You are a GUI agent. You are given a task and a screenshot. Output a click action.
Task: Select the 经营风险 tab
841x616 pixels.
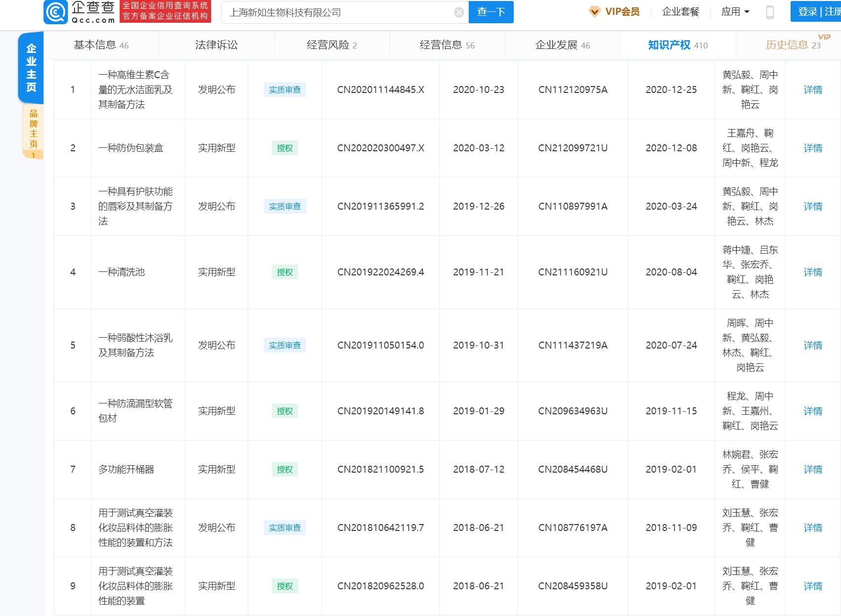coord(330,44)
